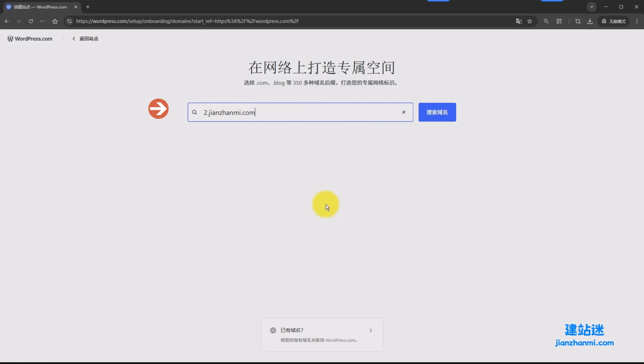
Task: Click the screenshot crop icon
Action: click(578, 21)
